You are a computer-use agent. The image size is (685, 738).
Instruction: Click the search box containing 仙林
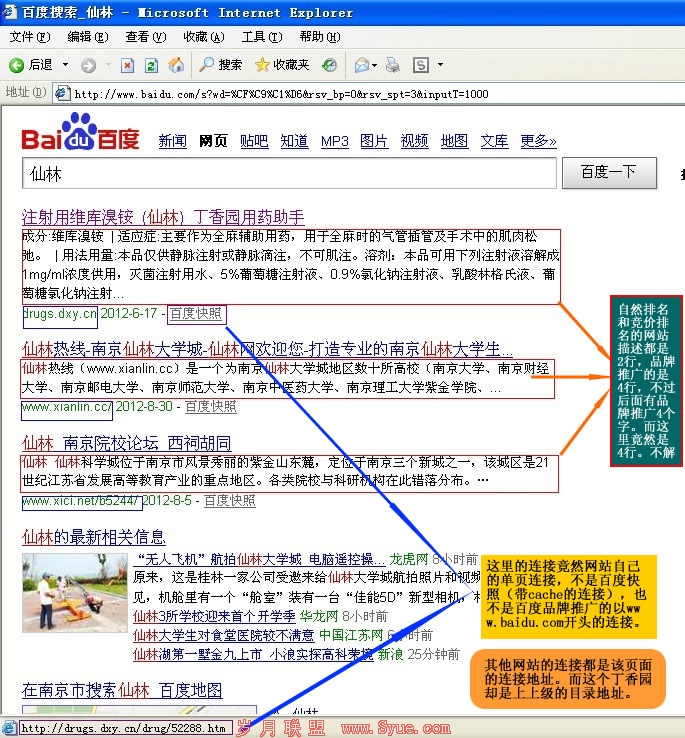click(x=289, y=174)
